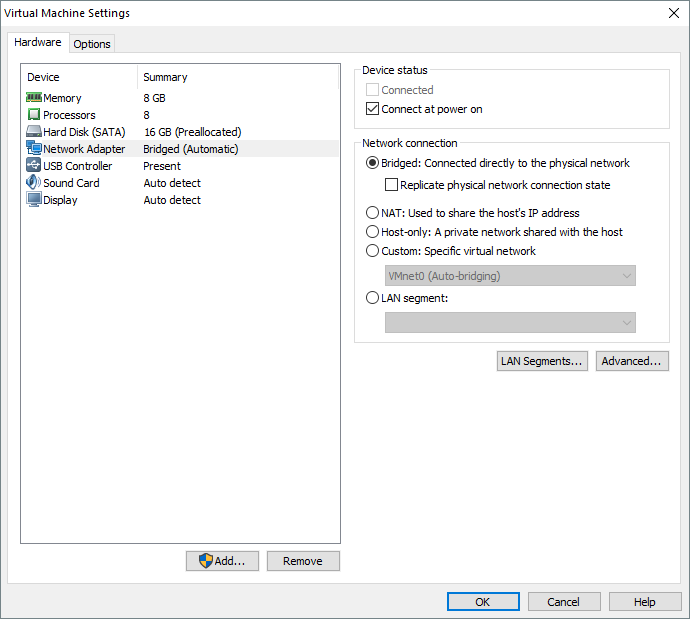Screen dimensions: 690x619
Task: Enable Replicate physical network connection state
Action: coord(392,185)
